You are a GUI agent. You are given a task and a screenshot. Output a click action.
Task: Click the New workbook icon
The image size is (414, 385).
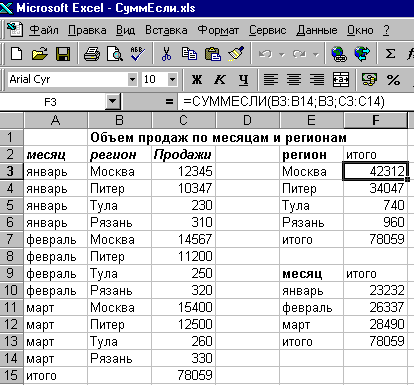(16, 53)
